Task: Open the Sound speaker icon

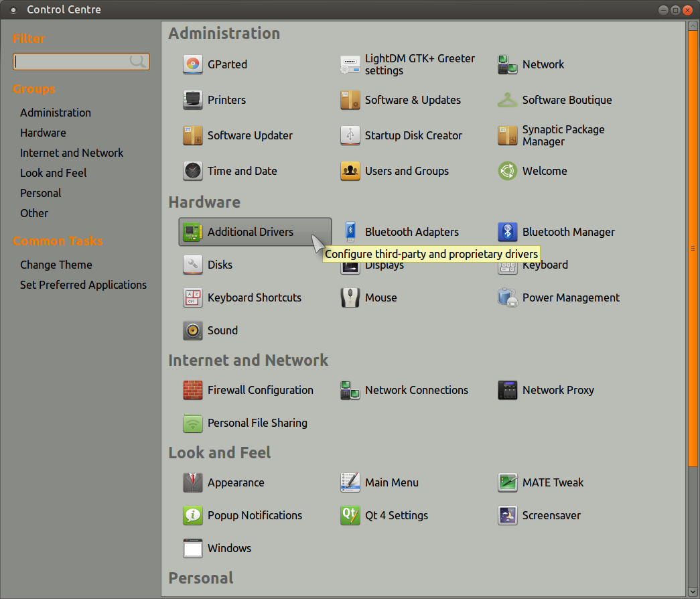Action: pyautogui.click(x=192, y=330)
